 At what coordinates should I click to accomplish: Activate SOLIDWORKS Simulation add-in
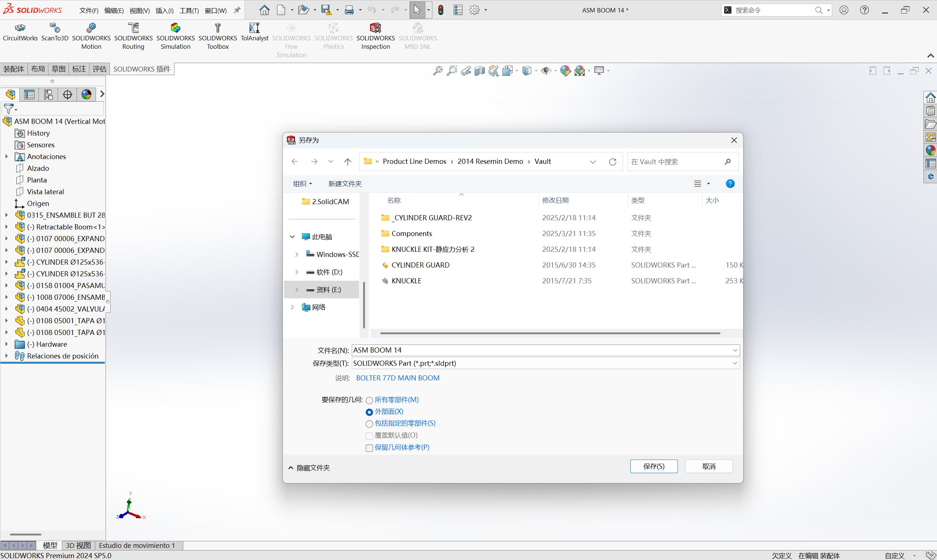[176, 37]
